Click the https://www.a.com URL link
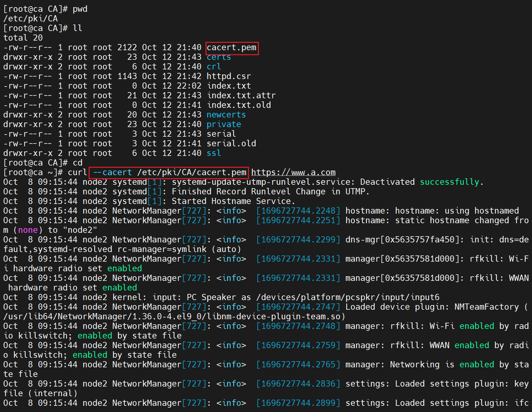532x412 pixels. click(x=293, y=172)
